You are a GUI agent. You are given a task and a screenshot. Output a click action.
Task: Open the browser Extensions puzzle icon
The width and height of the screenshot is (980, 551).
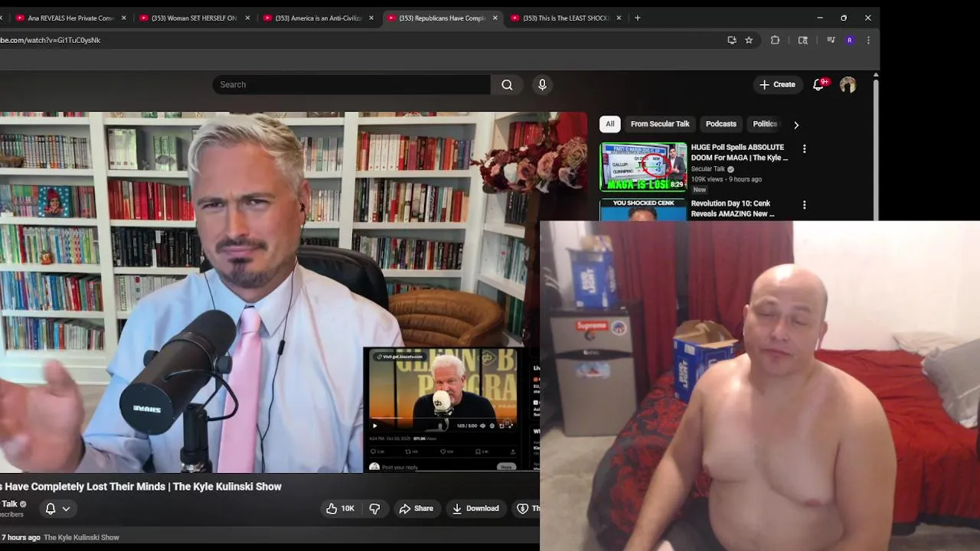tap(775, 40)
